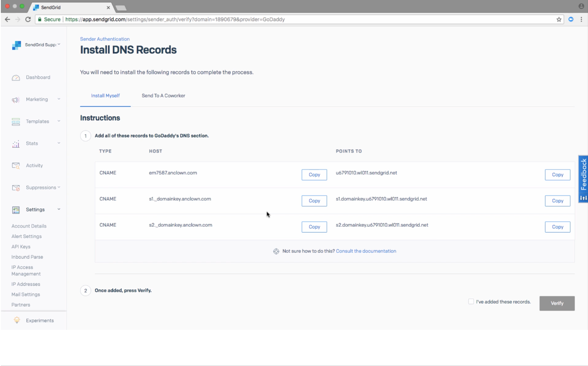Viewport: 588px width, 366px height.
Task: Switch to Install Myself tab
Action: [105, 96]
